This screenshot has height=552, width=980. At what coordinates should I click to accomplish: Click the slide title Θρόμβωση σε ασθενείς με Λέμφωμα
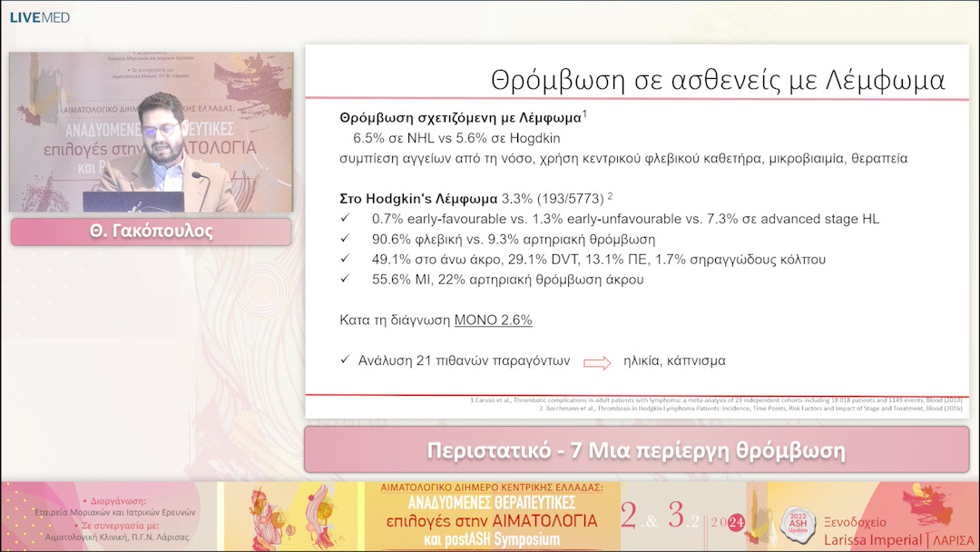pos(718,80)
